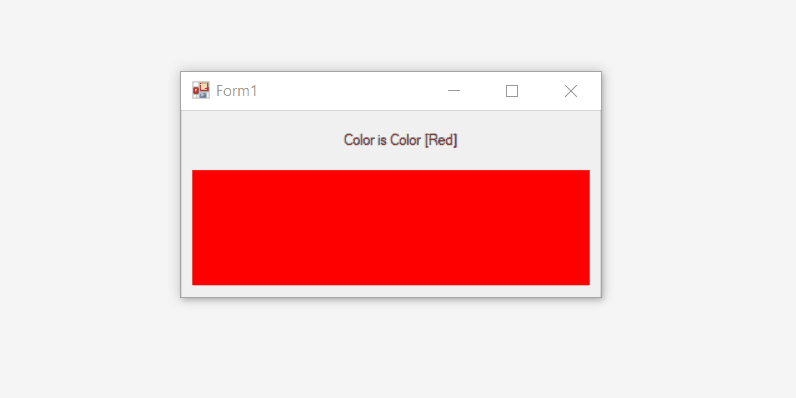Pick the solid red rectangle swatch
The height and width of the screenshot is (398, 796).
pos(391,227)
